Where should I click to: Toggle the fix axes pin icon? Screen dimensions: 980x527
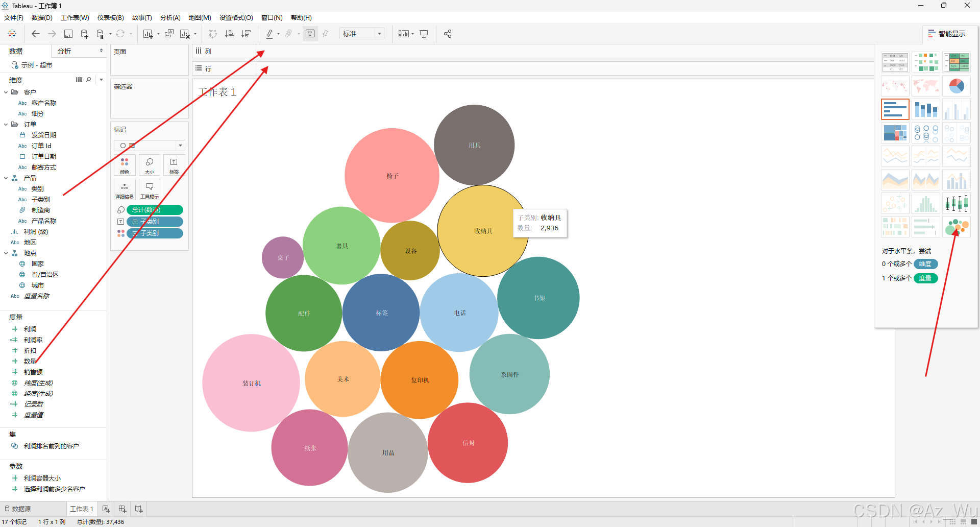pyautogui.click(x=326, y=34)
